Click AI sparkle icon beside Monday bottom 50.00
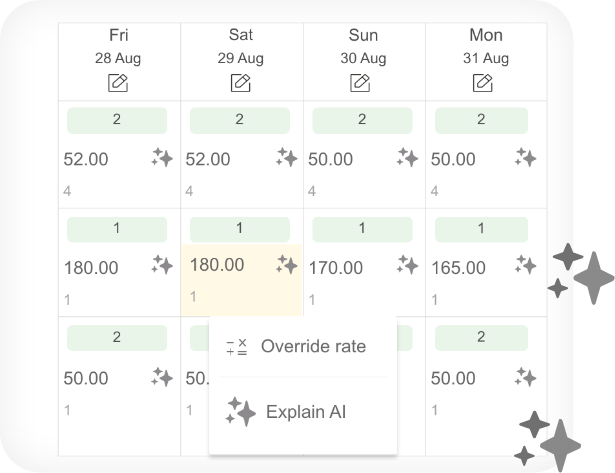This screenshot has width=615, height=473. pyautogui.click(x=526, y=377)
